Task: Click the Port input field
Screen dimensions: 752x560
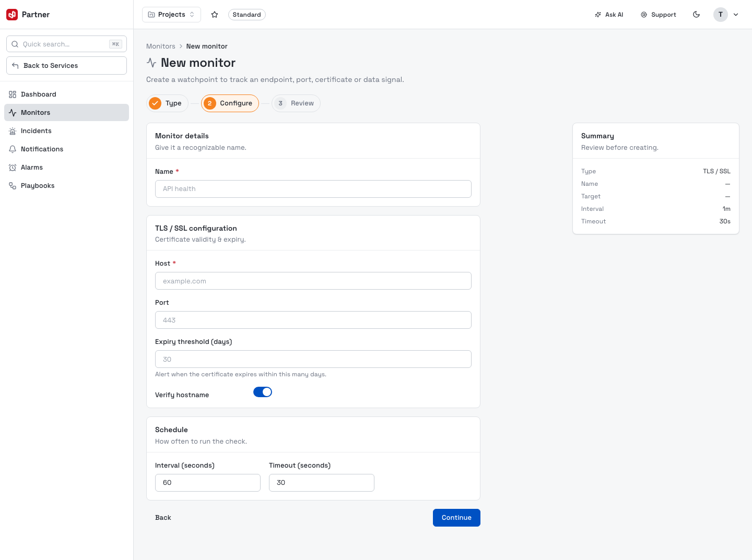Action: pyautogui.click(x=313, y=320)
